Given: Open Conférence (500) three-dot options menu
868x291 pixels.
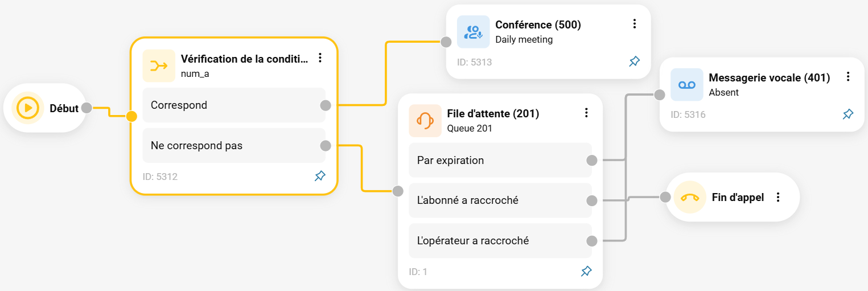Looking at the screenshot, I should point(634,24).
